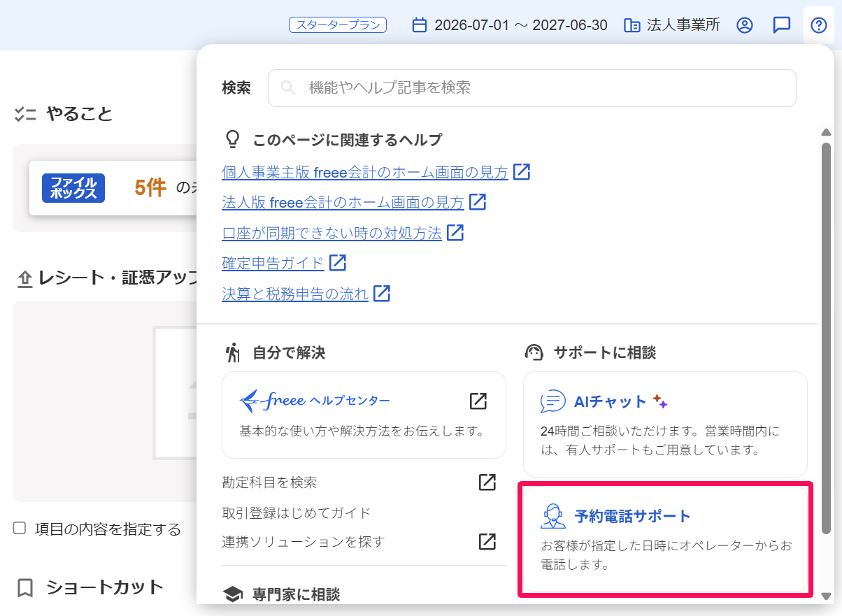Screen dimensions: 842x616
Task: Open the 予約電話サポート card
Action: coord(665,539)
